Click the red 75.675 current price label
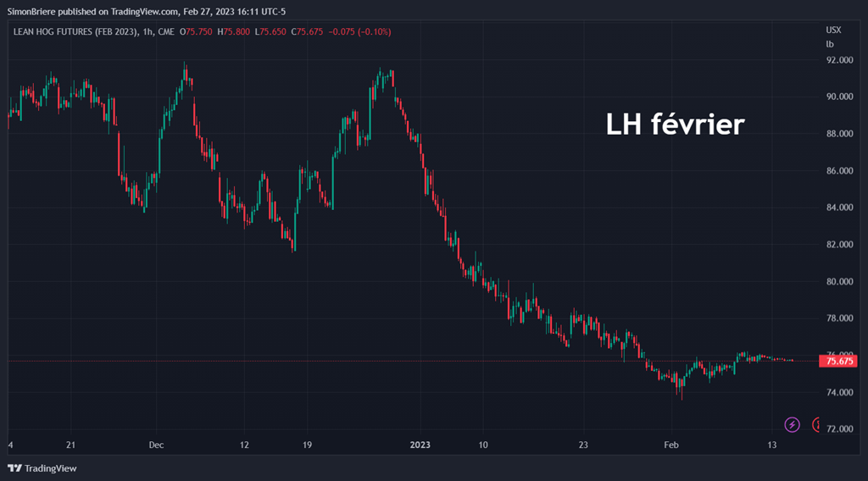 tap(838, 362)
